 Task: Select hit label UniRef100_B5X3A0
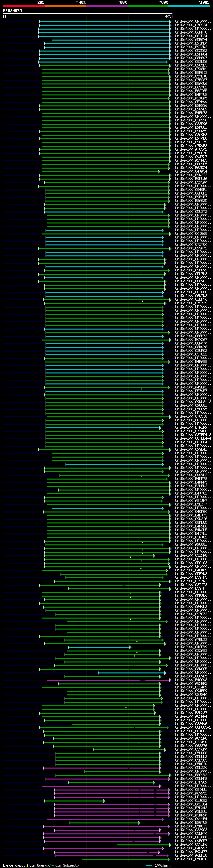point(191,182)
